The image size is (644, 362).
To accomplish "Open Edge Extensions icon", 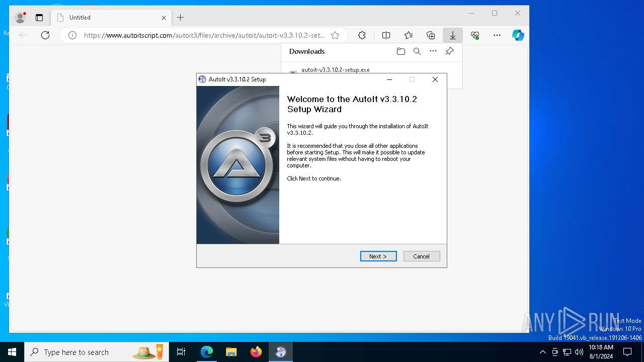I will 362,35.
